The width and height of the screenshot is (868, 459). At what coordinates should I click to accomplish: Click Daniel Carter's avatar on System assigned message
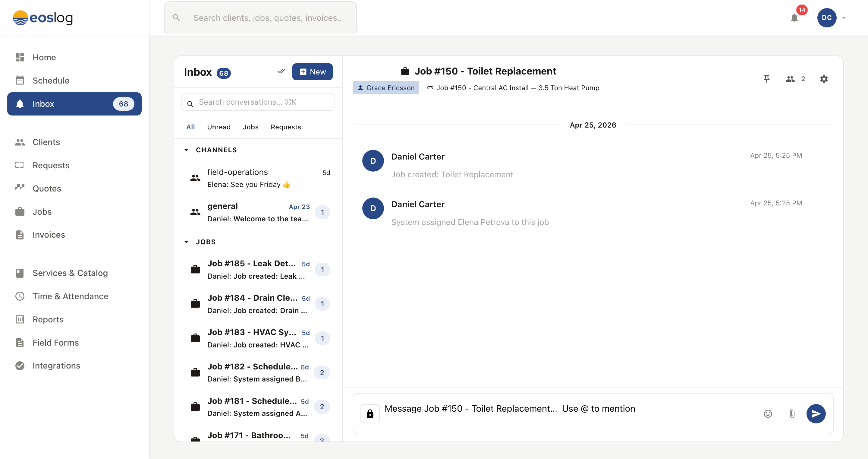coord(373,208)
